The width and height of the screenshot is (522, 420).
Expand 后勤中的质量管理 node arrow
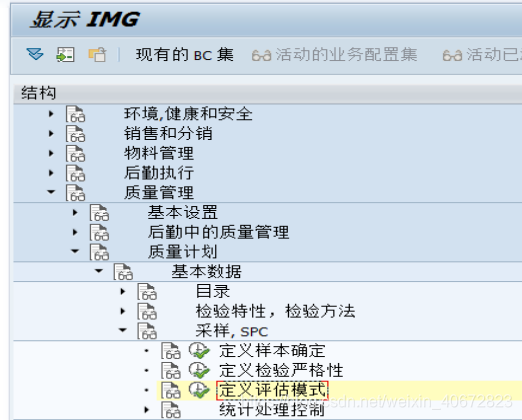(x=75, y=232)
